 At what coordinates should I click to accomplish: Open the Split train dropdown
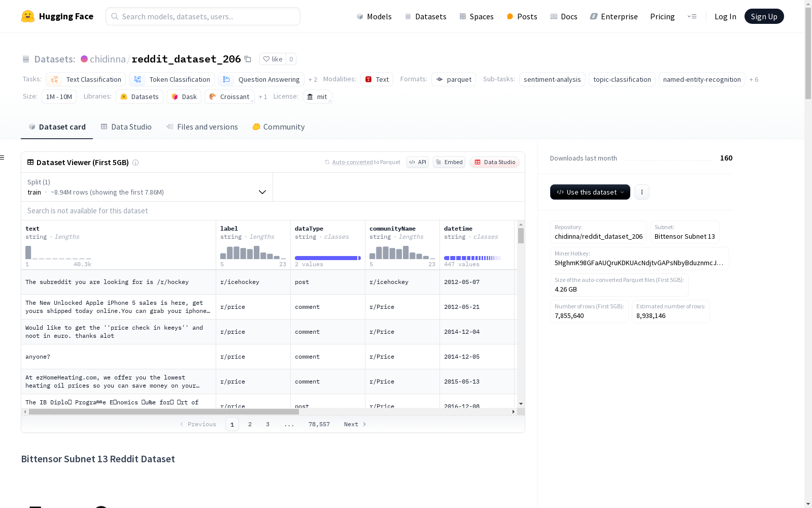147,187
